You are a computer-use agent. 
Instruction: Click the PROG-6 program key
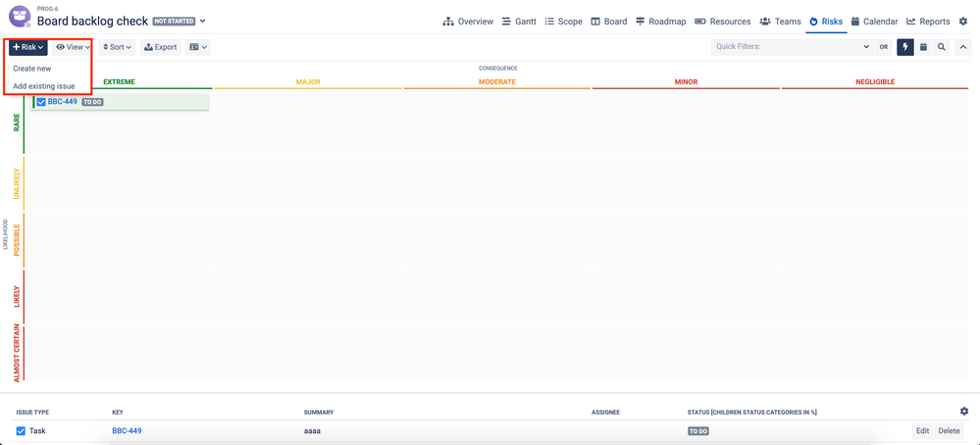(x=47, y=9)
